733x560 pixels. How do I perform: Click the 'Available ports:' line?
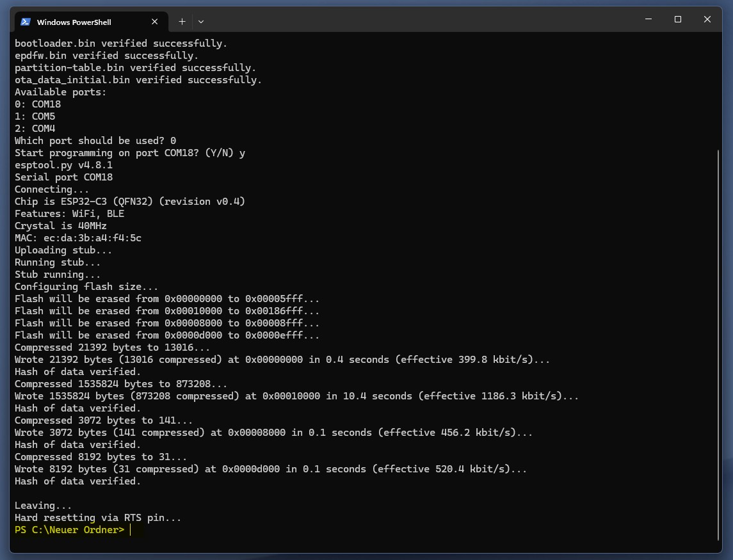point(61,92)
